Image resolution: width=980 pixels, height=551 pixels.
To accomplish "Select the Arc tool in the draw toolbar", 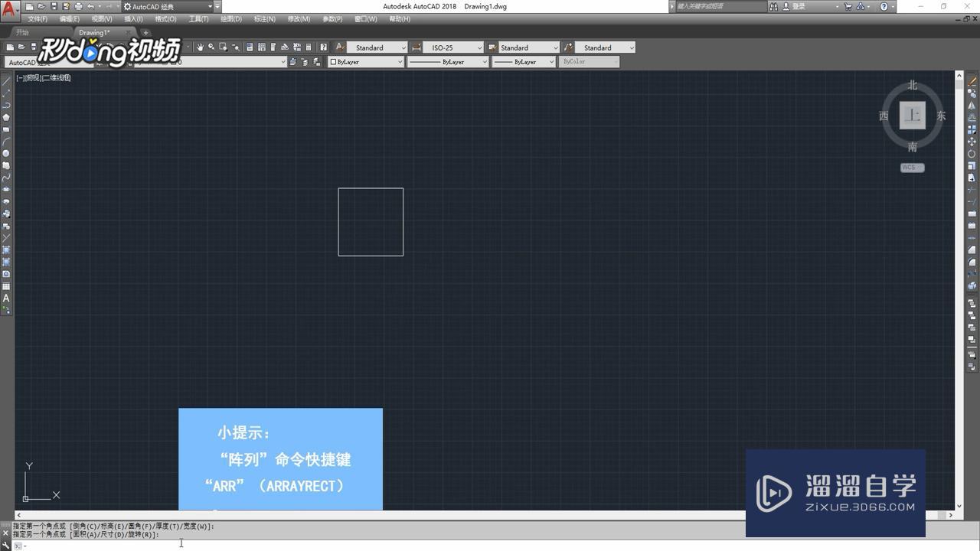I will 6,142.
